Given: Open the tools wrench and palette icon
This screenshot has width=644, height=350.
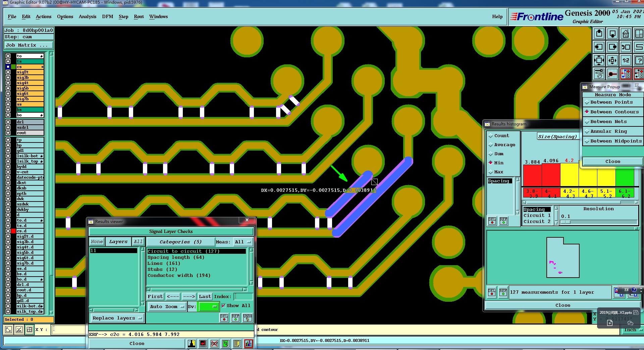Looking at the screenshot, I should point(599,74).
